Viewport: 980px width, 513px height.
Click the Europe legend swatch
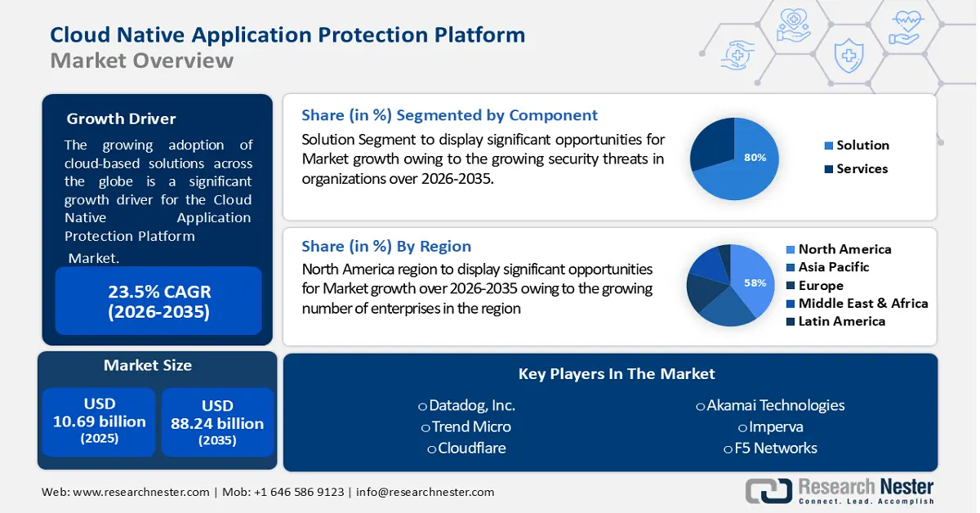[x=791, y=286]
